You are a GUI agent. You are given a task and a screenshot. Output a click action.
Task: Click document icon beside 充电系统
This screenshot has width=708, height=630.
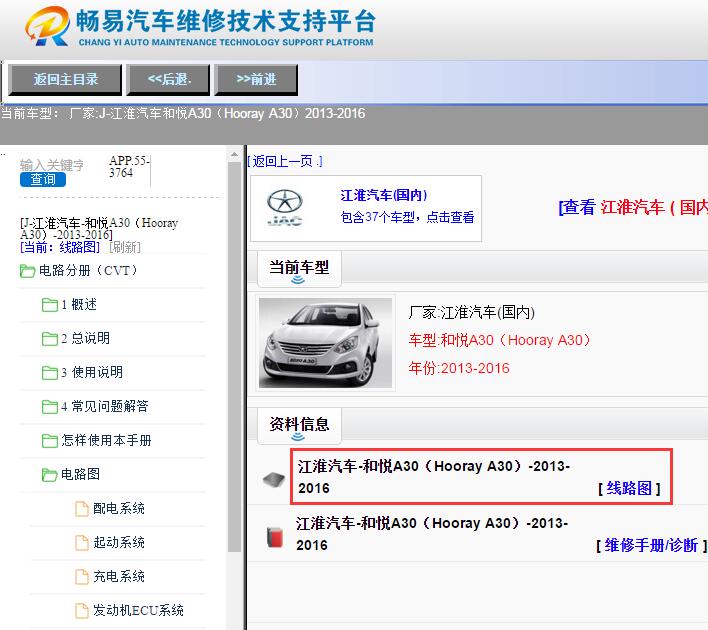pos(82,576)
